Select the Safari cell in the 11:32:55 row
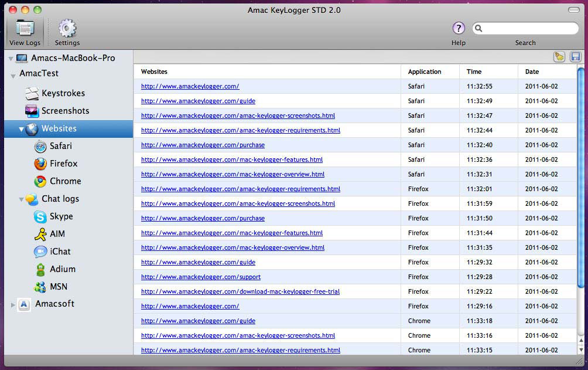 pos(416,86)
